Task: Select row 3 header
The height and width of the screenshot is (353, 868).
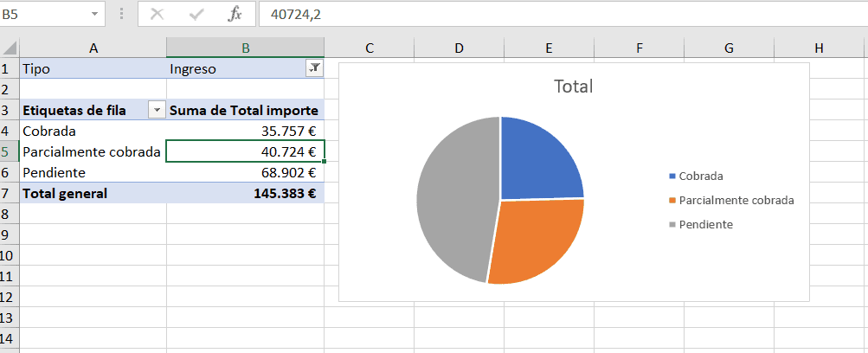Action: (10, 110)
